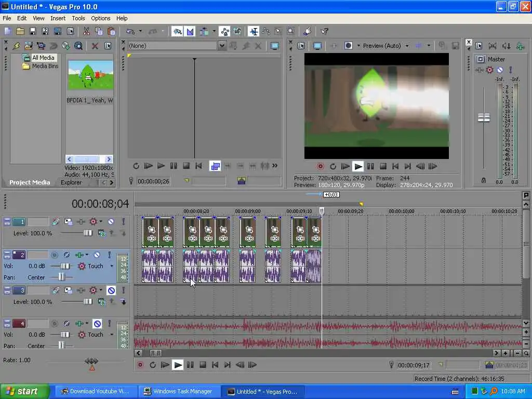The width and height of the screenshot is (532, 399).
Task: Switch to the Explorer tab
Action: point(71,182)
